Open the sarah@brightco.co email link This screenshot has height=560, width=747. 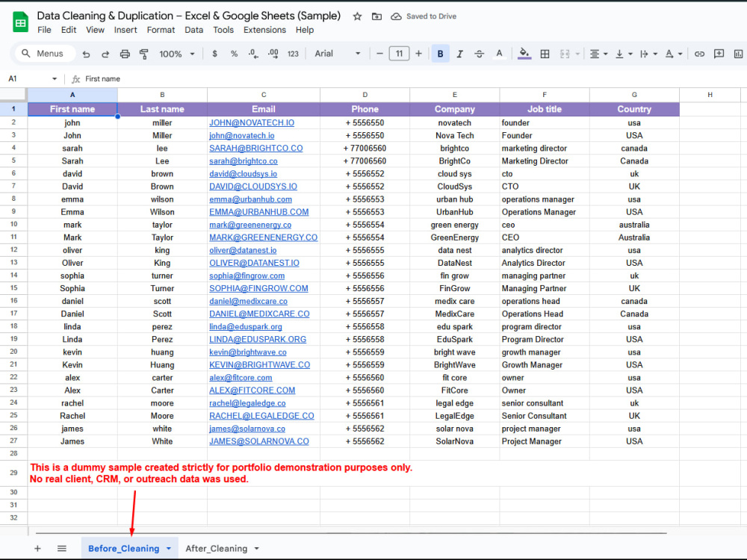[244, 161]
